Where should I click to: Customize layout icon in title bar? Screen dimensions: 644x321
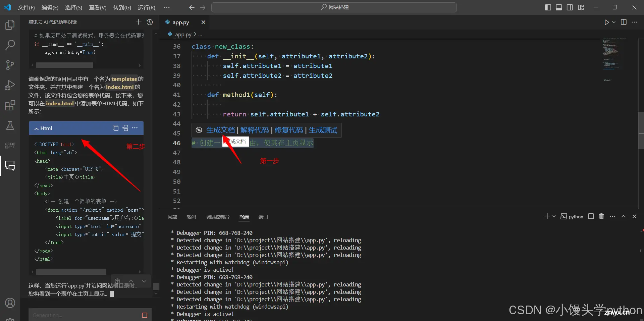coord(581,7)
